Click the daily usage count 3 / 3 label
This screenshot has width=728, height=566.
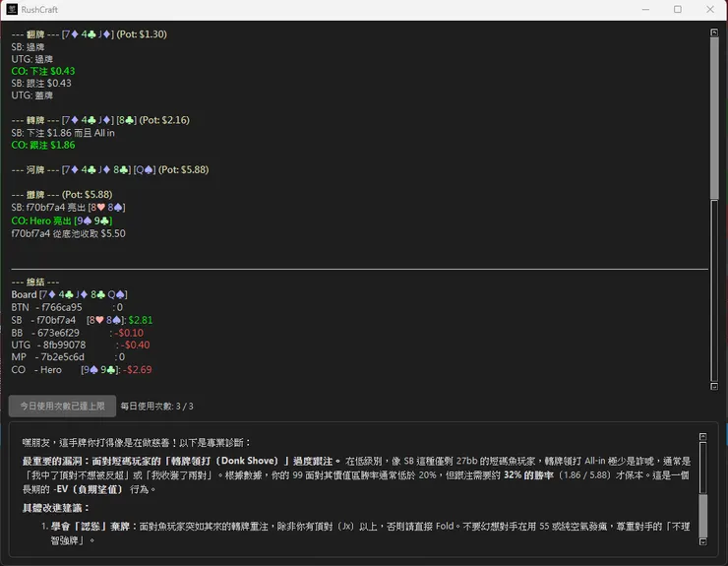(157, 407)
